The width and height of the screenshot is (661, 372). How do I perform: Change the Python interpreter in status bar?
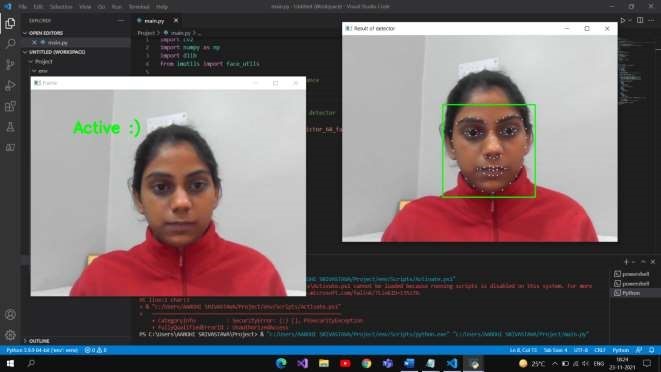(42, 350)
